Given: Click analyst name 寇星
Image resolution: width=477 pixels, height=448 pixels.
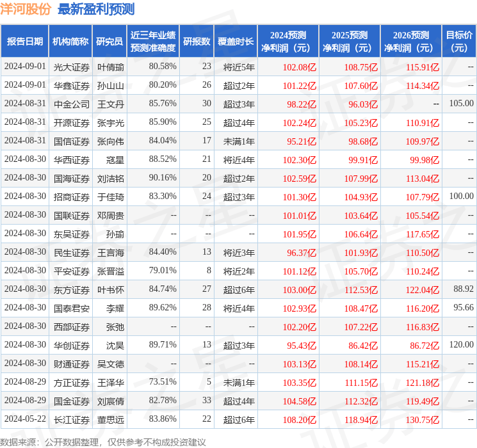Looking at the screenshot, I should pos(115,160).
